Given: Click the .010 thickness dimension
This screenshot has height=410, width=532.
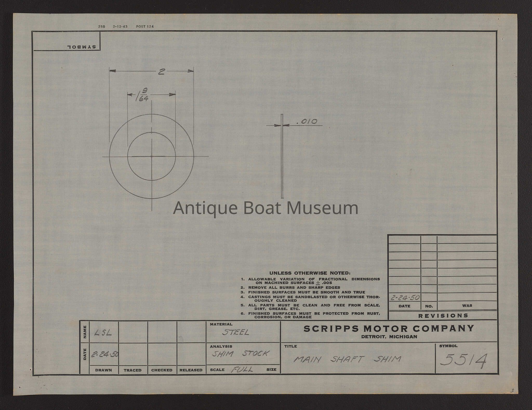Looking at the screenshot, I should [x=307, y=122].
